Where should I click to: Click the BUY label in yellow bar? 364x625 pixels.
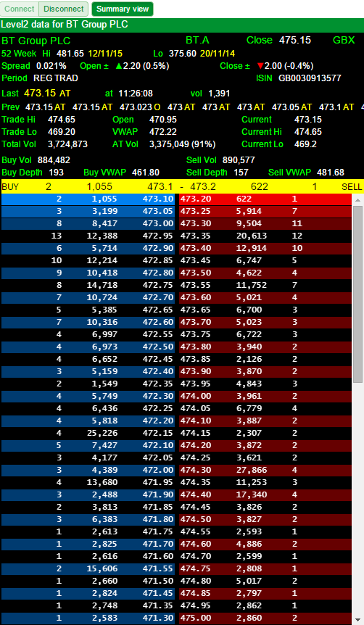coord(10,186)
